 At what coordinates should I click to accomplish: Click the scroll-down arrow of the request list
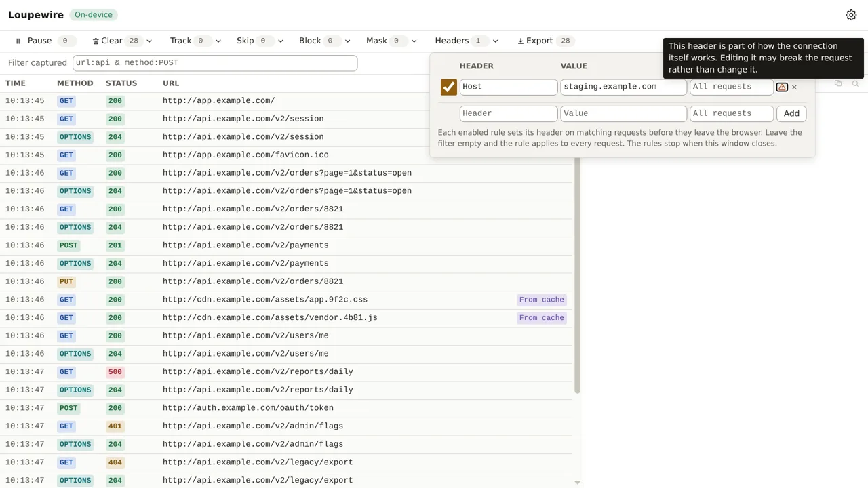577,483
